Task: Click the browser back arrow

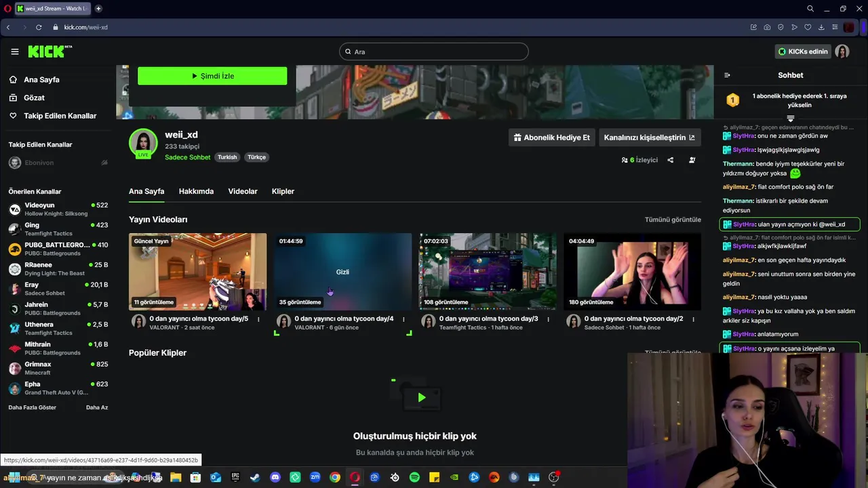Action: [x=8, y=27]
